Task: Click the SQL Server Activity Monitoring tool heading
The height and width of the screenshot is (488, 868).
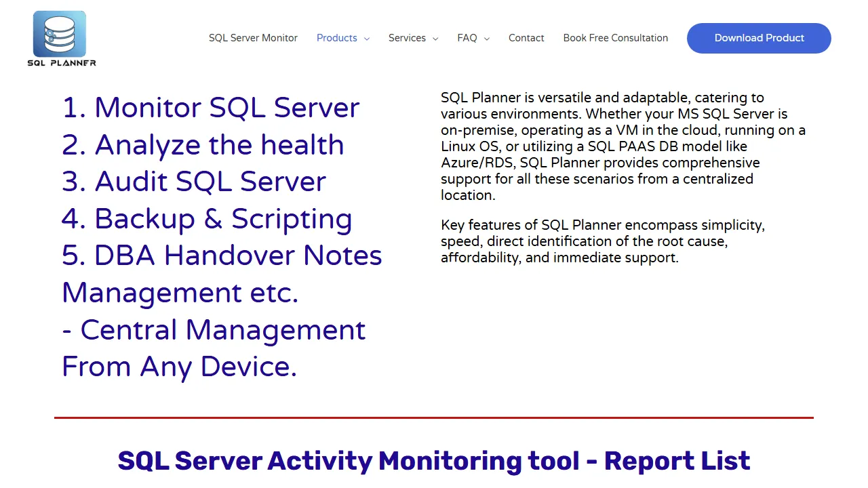Action: coord(434,460)
